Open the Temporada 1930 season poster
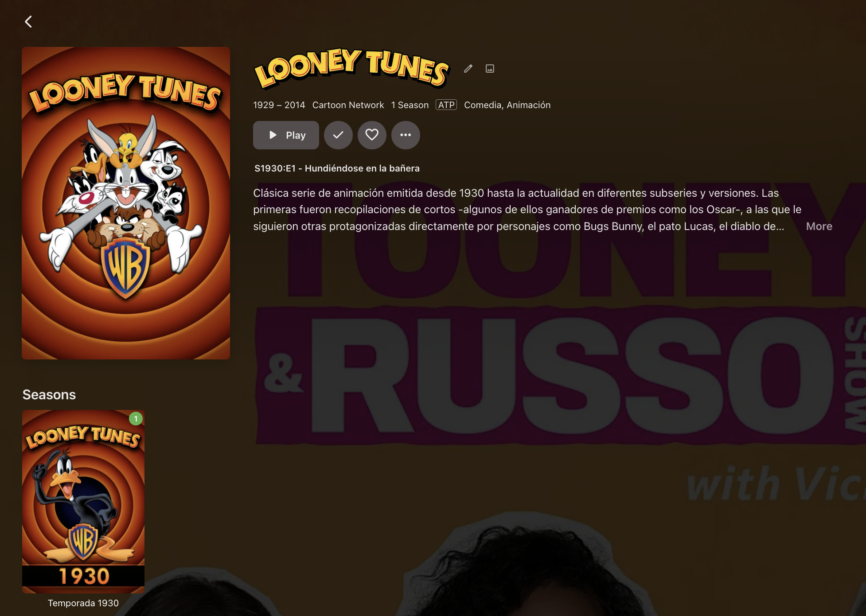 pyautogui.click(x=83, y=502)
